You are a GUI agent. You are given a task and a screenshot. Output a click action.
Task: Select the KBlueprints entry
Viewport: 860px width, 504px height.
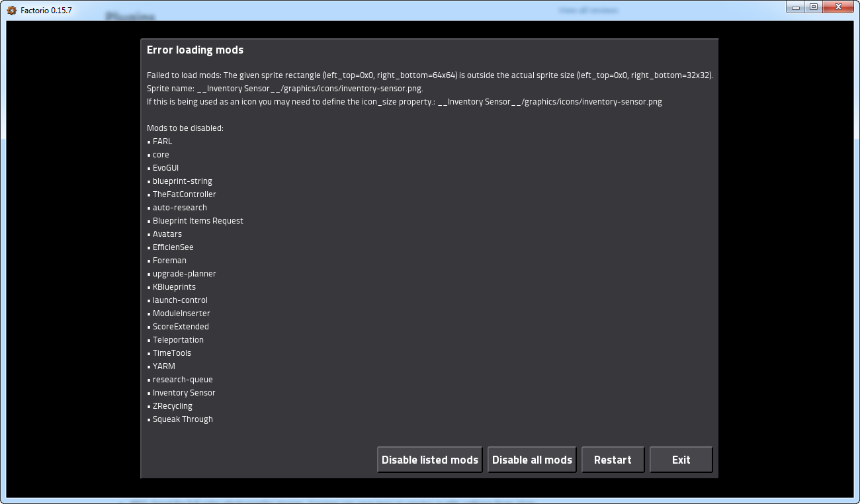point(174,287)
